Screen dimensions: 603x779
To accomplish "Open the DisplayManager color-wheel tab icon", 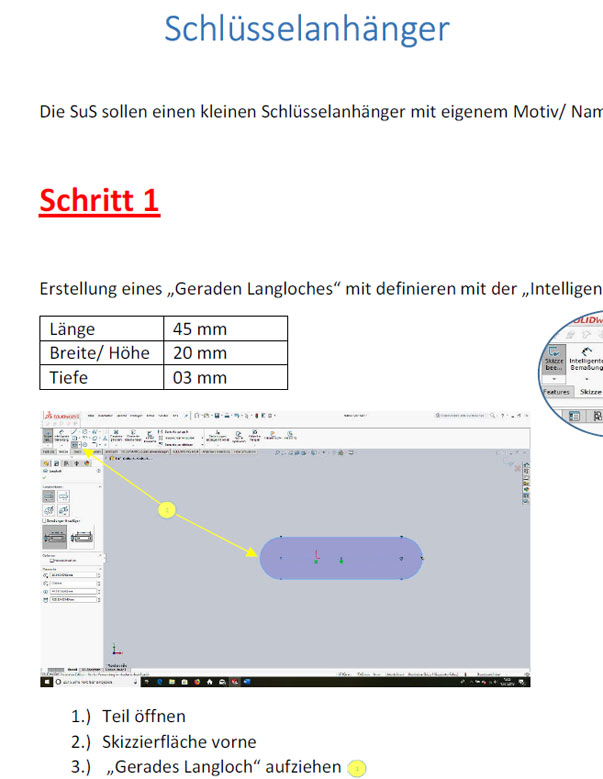I will point(87,464).
